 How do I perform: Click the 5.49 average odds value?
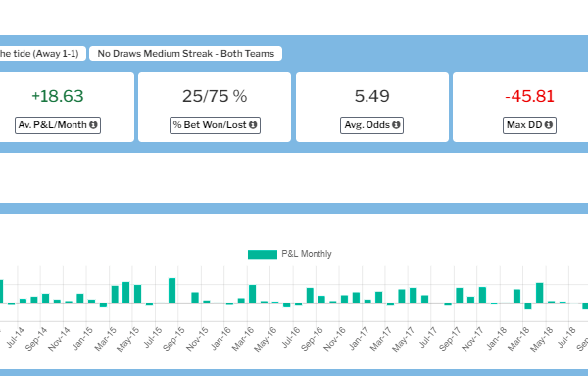click(x=372, y=96)
